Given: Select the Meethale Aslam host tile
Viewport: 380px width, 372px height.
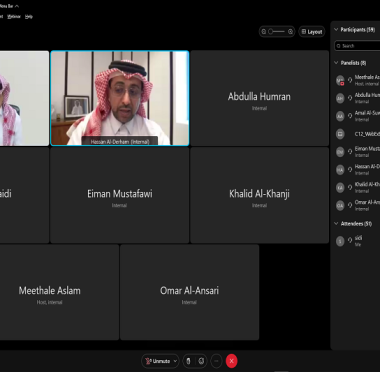Looking at the screenshot, I should (58, 292).
